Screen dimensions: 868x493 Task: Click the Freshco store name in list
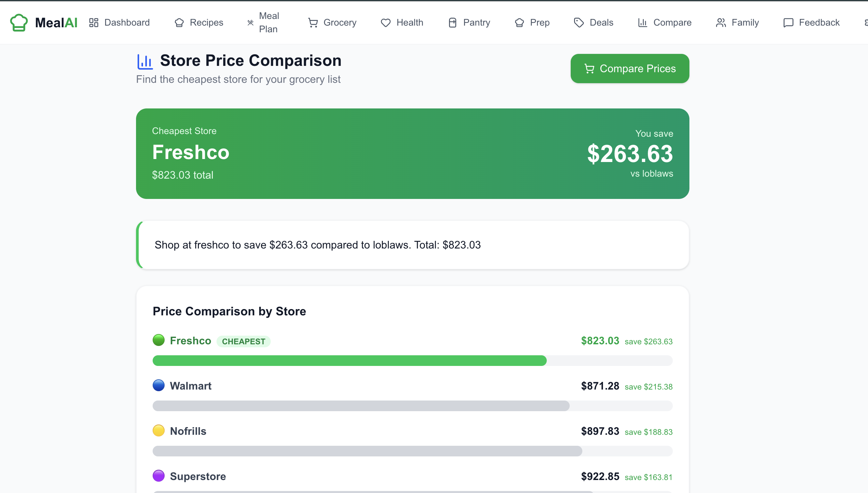pos(190,341)
